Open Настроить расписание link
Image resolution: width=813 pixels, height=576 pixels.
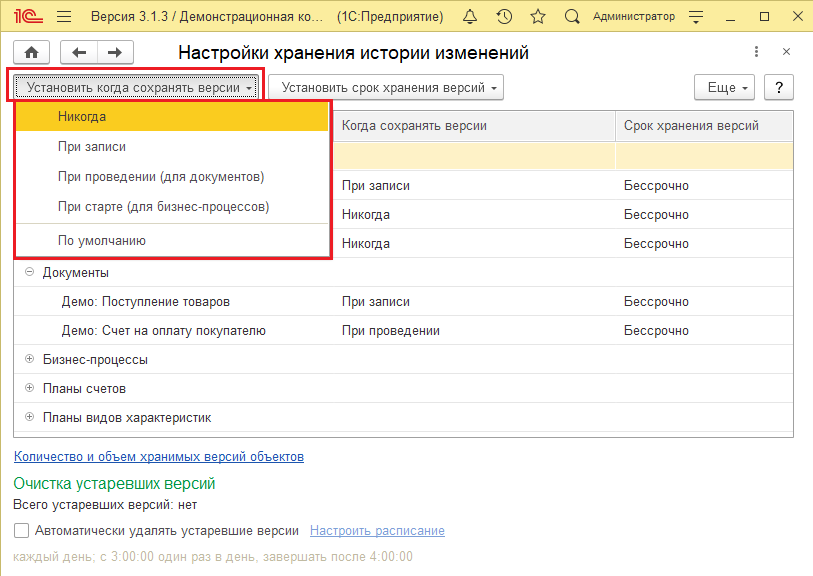pyautogui.click(x=377, y=531)
